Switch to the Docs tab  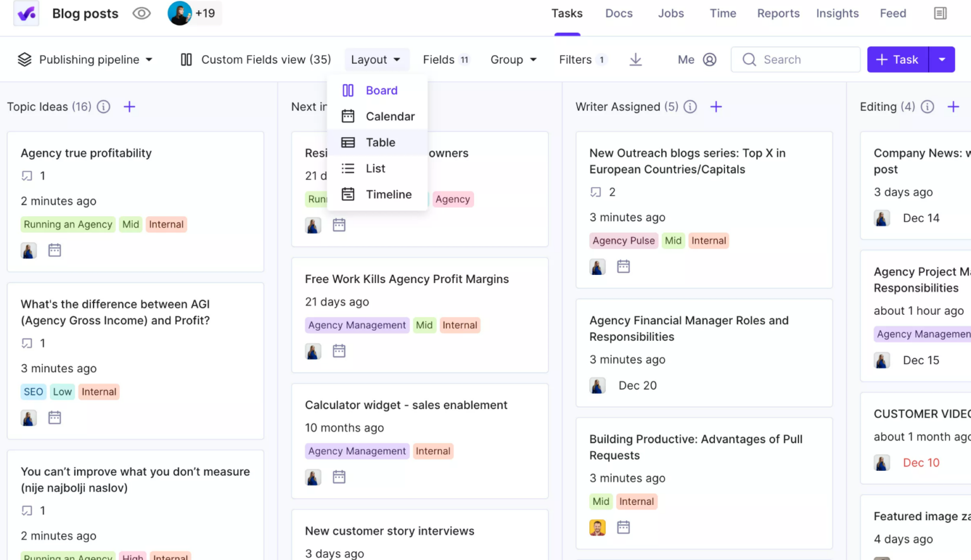[x=618, y=13]
